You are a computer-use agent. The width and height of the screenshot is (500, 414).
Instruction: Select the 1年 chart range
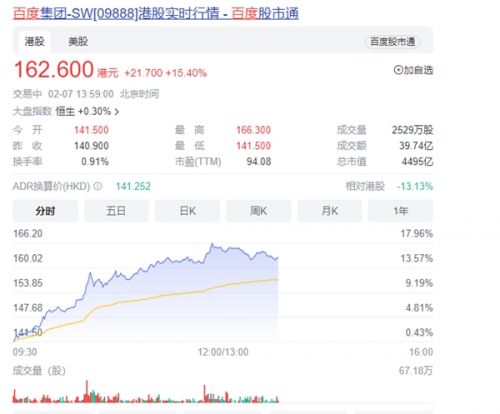click(400, 211)
